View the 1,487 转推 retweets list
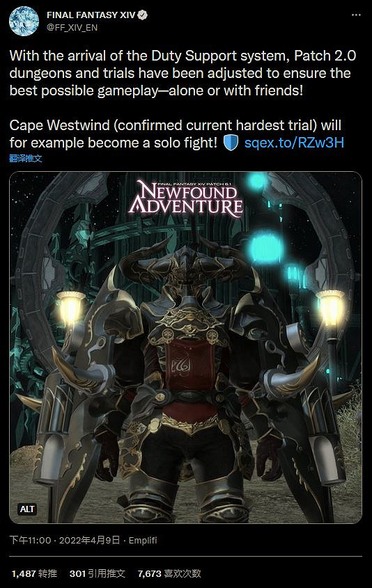372x588 pixels. coord(34,573)
